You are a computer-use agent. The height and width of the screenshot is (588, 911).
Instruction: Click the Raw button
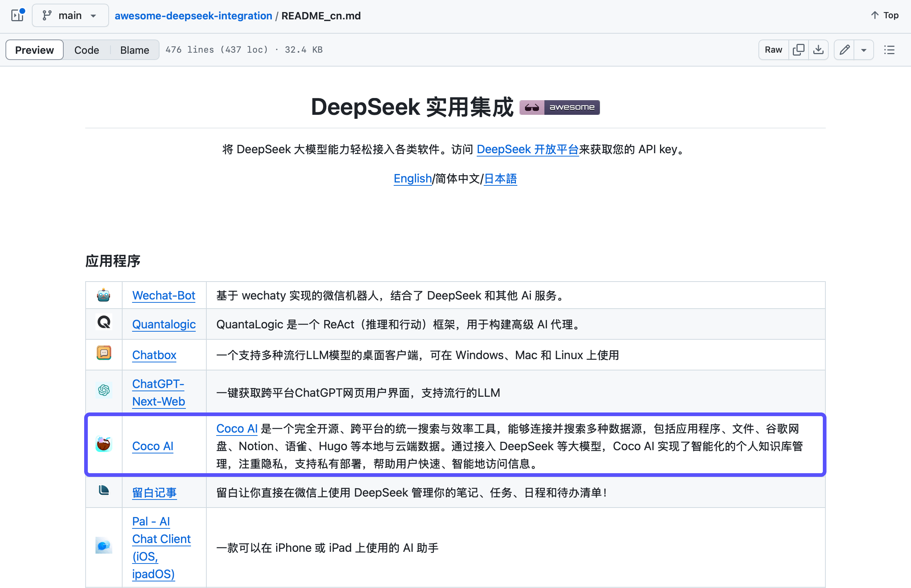pos(773,50)
